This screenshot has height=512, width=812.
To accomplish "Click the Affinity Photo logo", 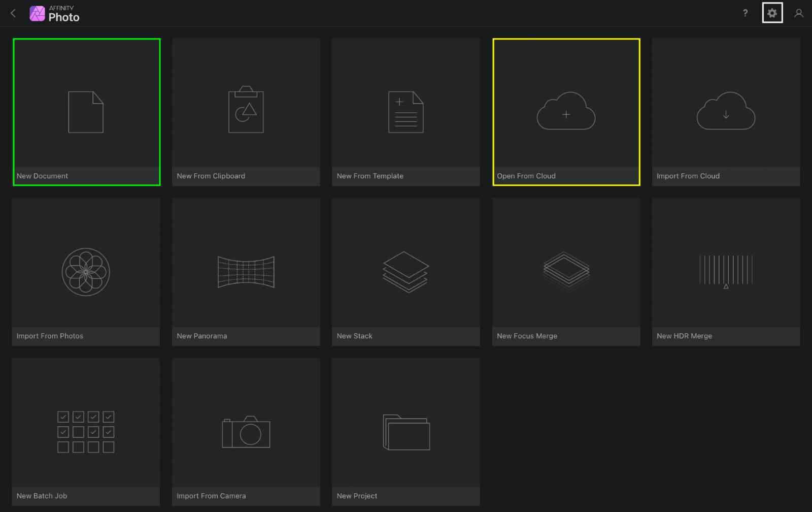I will tap(54, 14).
